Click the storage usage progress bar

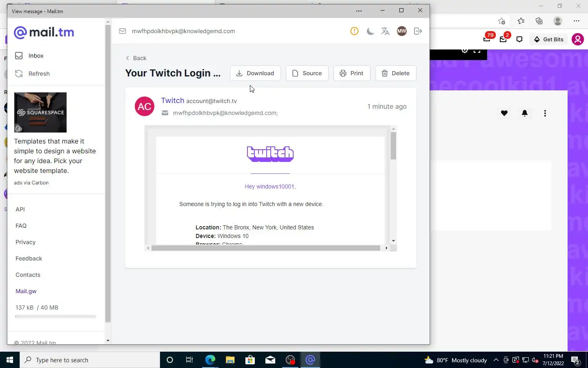56,316
